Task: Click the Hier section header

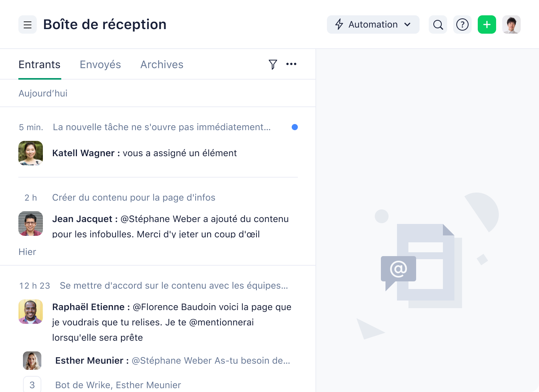Action: tap(27, 252)
